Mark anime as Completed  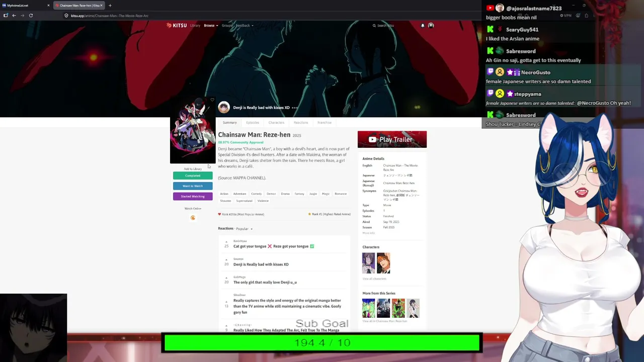[193, 175]
